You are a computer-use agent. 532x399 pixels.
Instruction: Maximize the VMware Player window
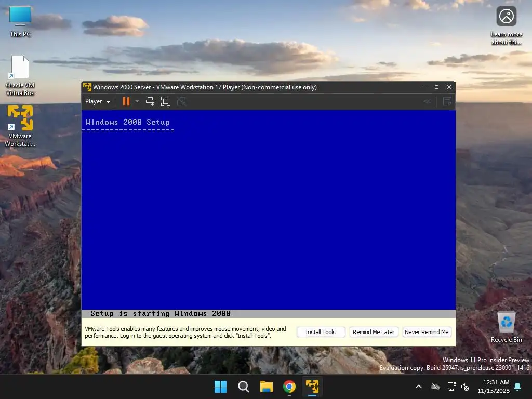436,87
